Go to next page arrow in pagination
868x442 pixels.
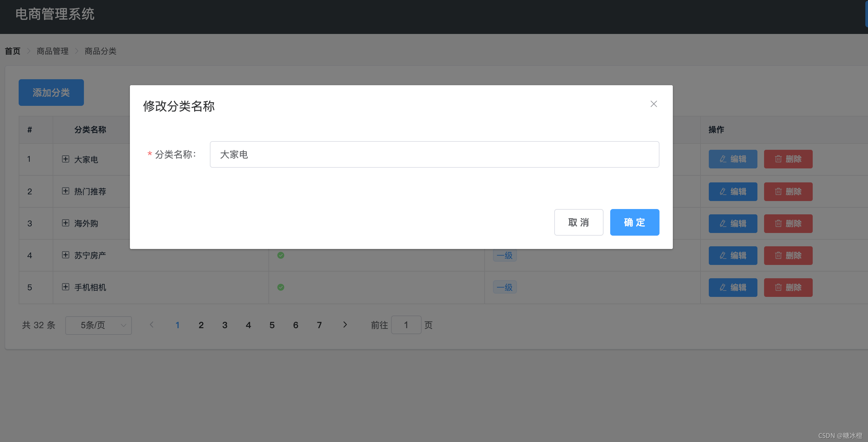tap(345, 325)
